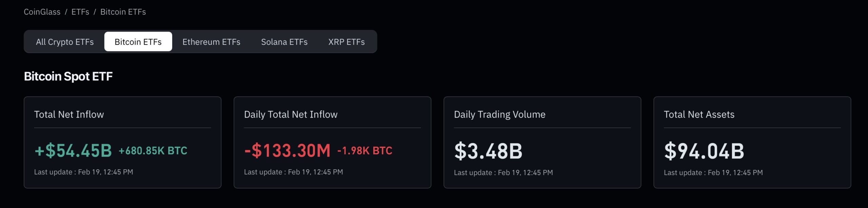Click the Total Net Inflow card title

pyautogui.click(x=69, y=115)
